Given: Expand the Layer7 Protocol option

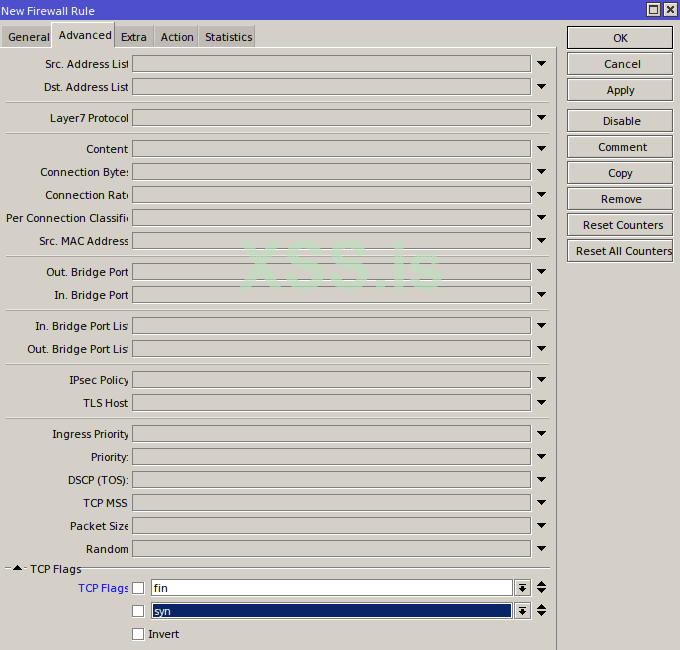Looking at the screenshot, I should tap(541, 118).
